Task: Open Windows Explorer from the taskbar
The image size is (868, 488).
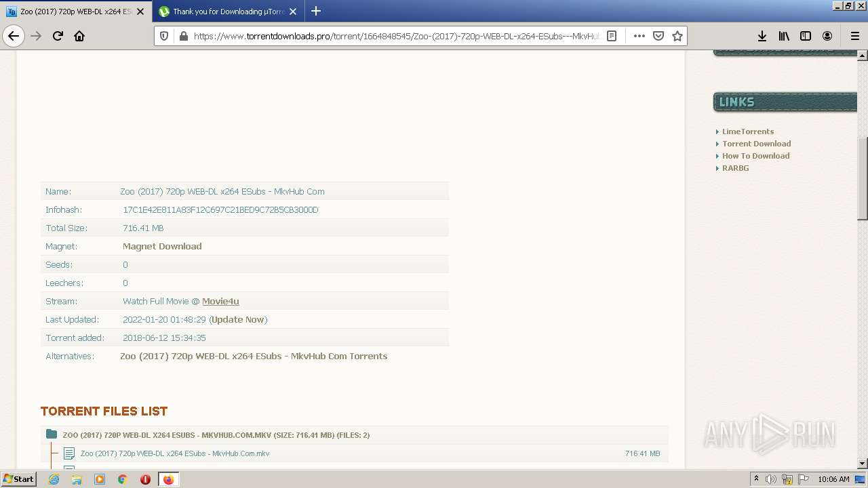Action: tap(77, 479)
